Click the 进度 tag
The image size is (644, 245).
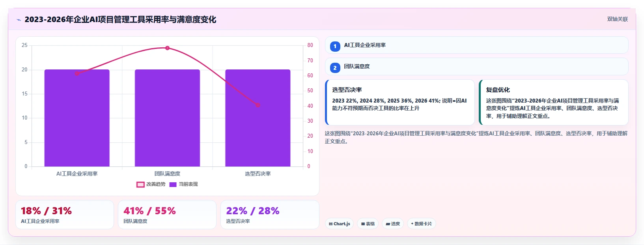coord(393,224)
